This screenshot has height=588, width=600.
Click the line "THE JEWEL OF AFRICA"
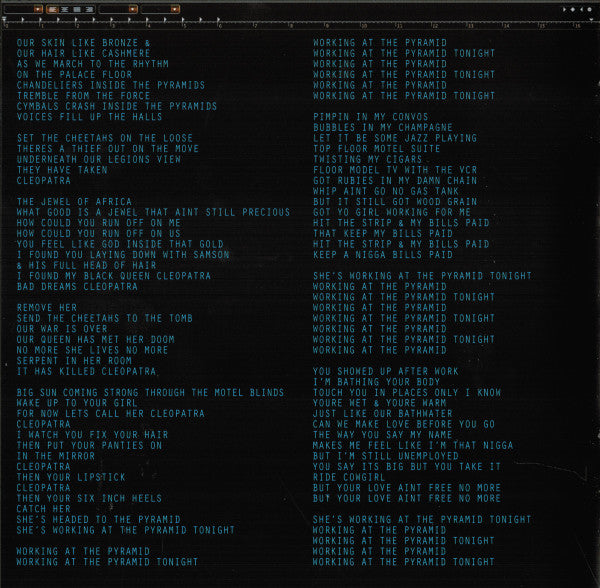(74, 201)
